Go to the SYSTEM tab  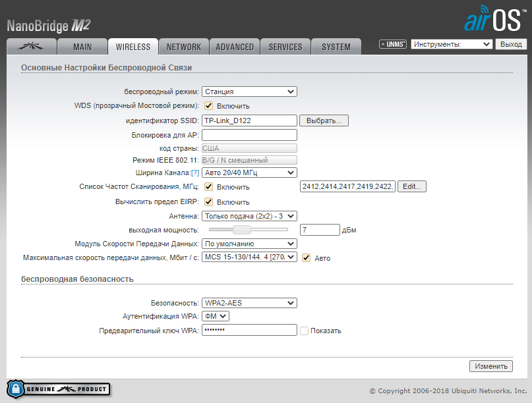point(336,47)
